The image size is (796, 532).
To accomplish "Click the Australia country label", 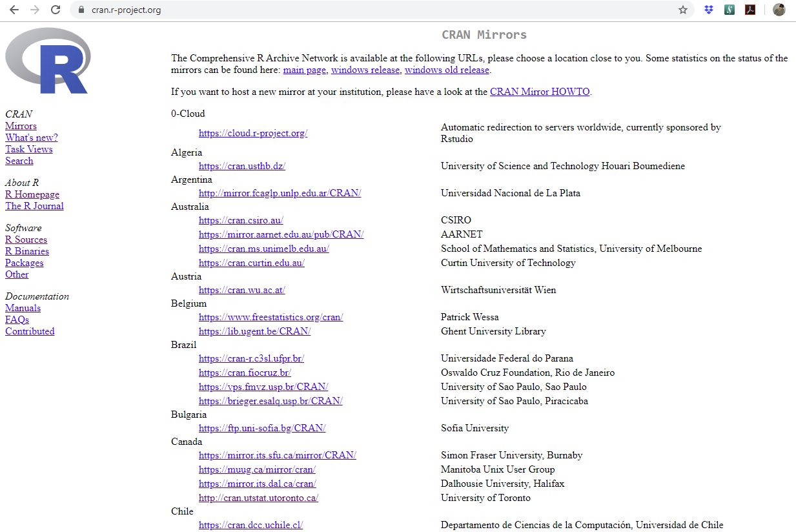I will (190, 207).
